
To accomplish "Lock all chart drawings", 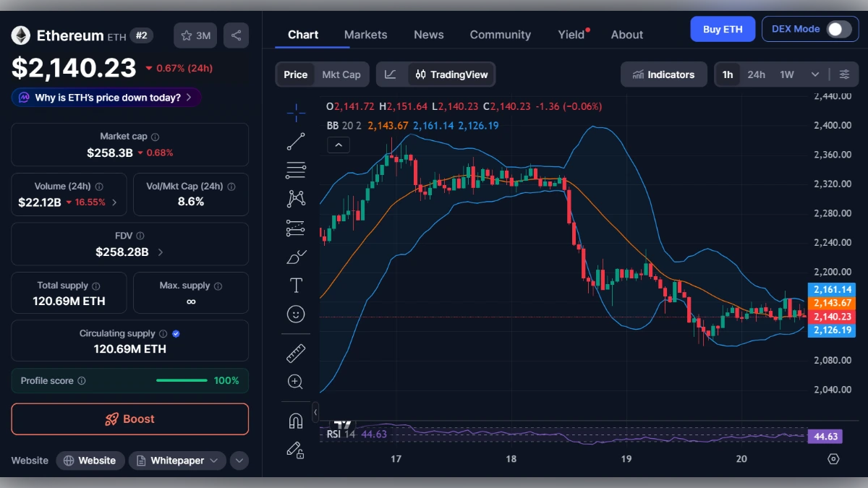I will click(x=296, y=449).
